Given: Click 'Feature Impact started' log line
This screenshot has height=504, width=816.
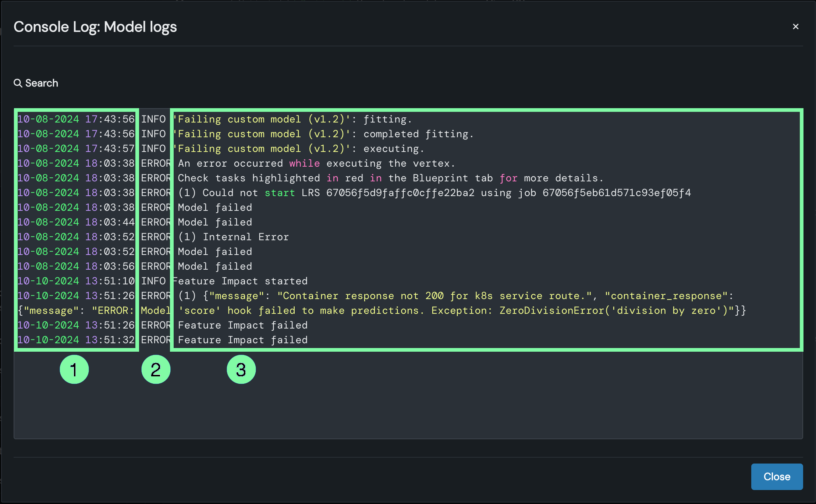Looking at the screenshot, I should coord(240,281).
